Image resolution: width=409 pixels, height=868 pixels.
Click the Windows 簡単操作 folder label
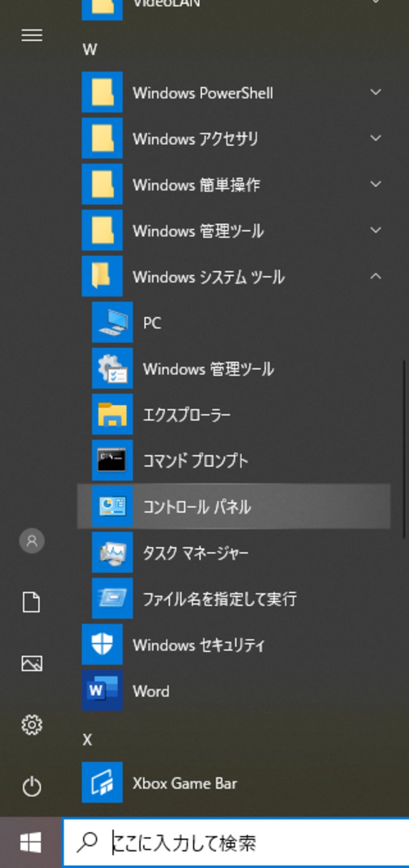pyautogui.click(x=197, y=185)
